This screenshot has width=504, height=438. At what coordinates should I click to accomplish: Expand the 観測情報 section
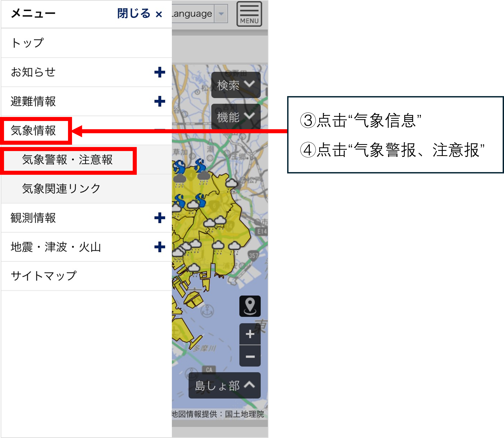point(160,218)
